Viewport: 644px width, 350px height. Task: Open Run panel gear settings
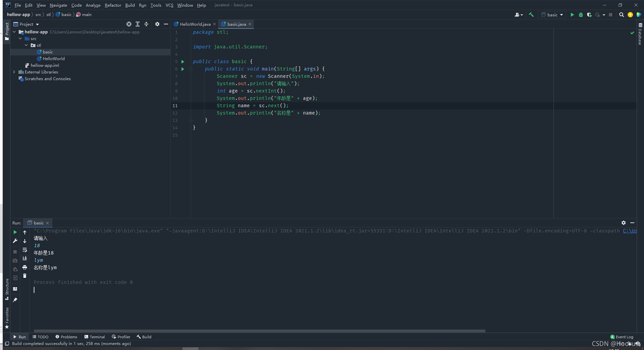pyautogui.click(x=624, y=223)
